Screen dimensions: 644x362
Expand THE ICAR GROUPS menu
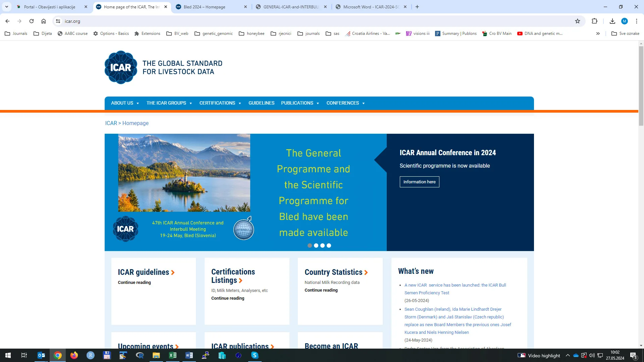click(169, 103)
